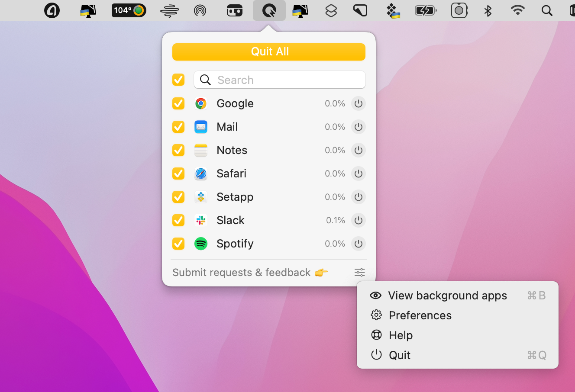Click the Slack app icon in list
This screenshot has width=575, height=392.
(201, 220)
